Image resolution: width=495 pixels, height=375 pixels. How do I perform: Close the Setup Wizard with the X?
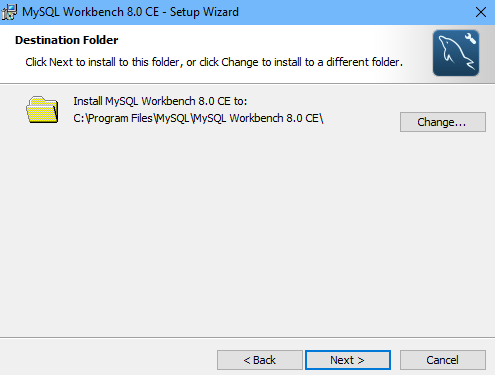(x=481, y=12)
